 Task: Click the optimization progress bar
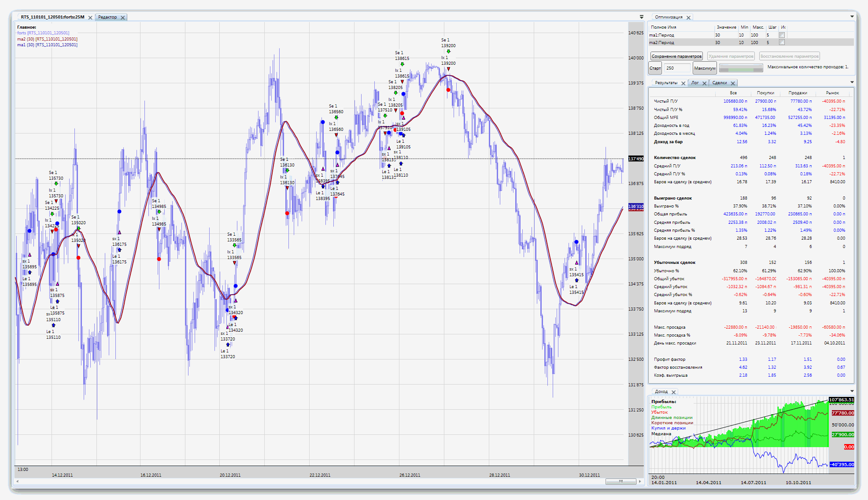[x=741, y=68]
